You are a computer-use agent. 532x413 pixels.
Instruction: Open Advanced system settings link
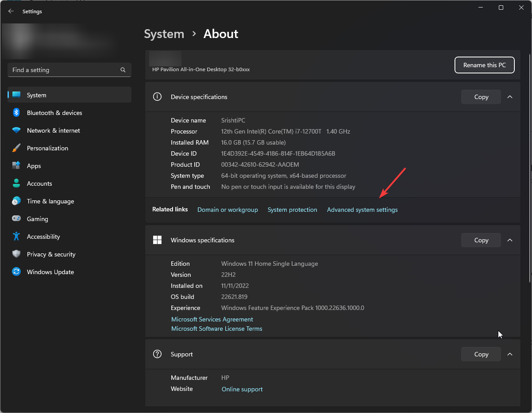click(x=362, y=210)
